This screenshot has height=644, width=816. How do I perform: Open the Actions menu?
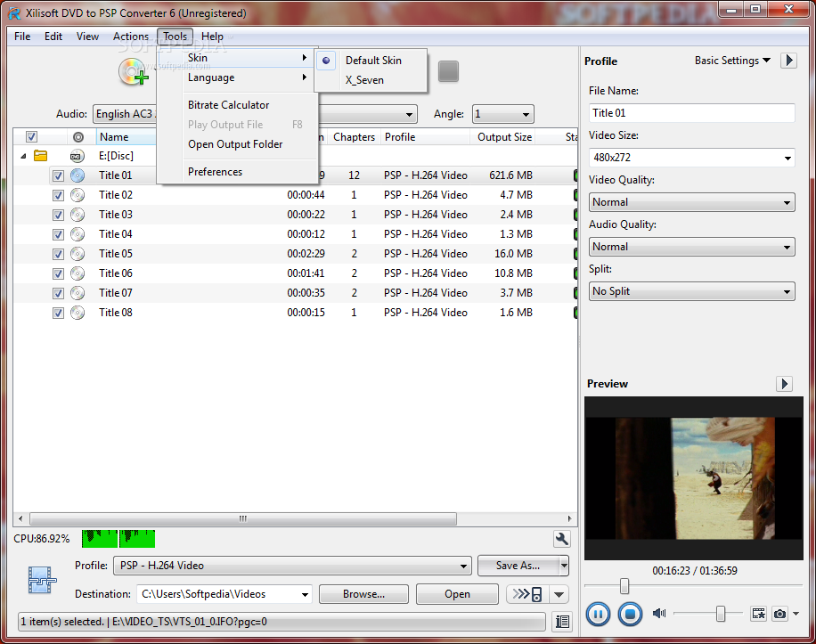click(x=131, y=37)
